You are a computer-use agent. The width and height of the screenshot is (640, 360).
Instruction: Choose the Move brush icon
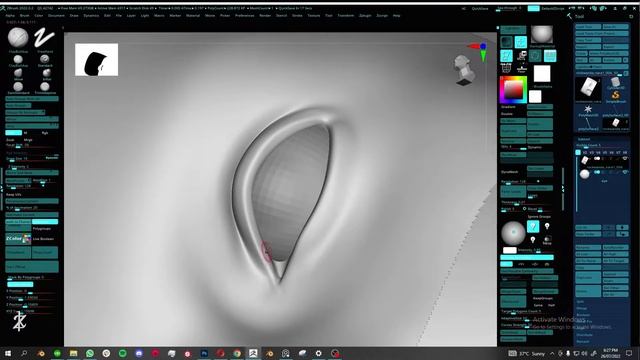pos(18,73)
